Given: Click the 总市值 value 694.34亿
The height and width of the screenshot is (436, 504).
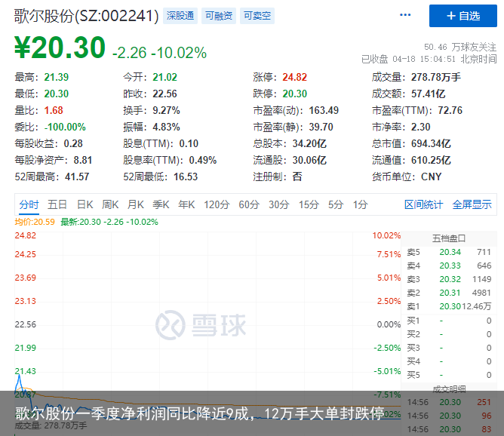Looking at the screenshot, I should coord(431,143).
